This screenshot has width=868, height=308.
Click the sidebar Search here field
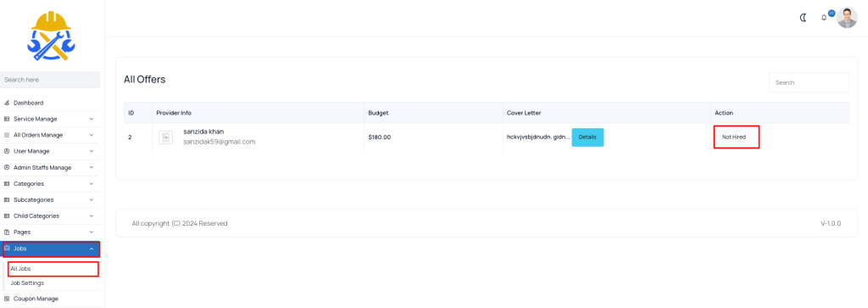coord(50,80)
